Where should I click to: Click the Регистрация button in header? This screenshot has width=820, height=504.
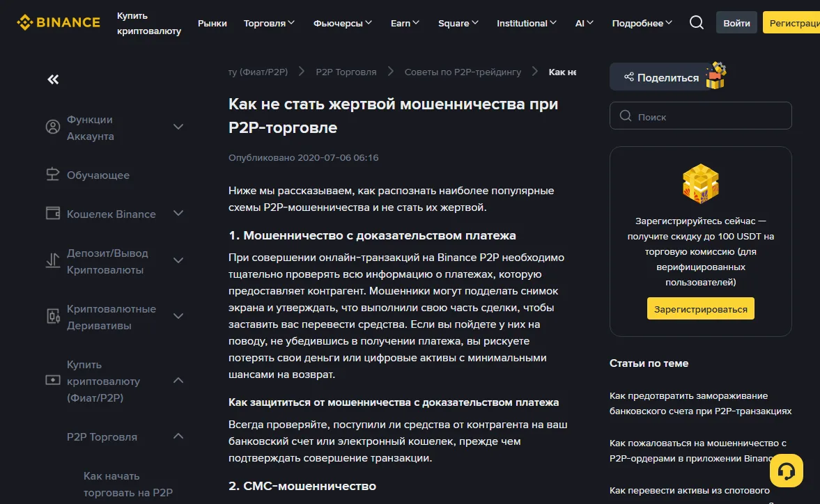coord(791,22)
